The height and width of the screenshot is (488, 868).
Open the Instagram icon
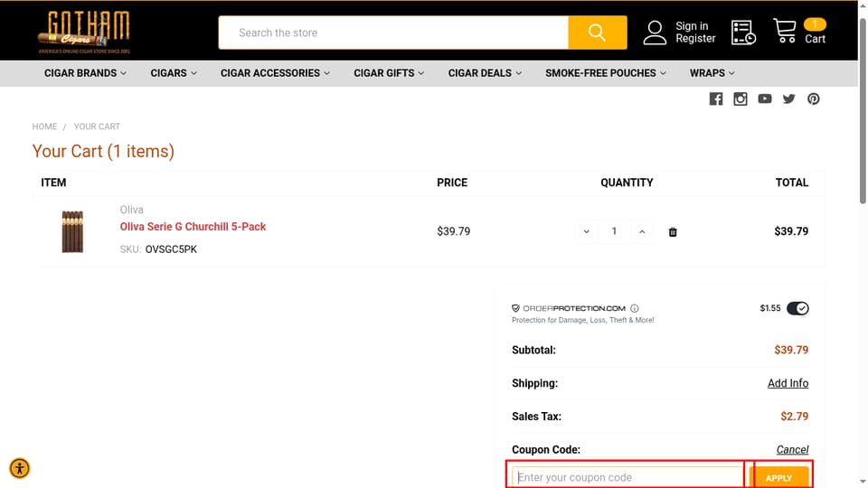coord(741,99)
